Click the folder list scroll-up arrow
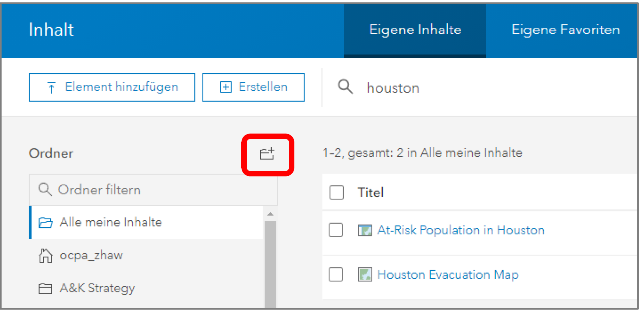The width and height of the screenshot is (644, 312). 270,214
